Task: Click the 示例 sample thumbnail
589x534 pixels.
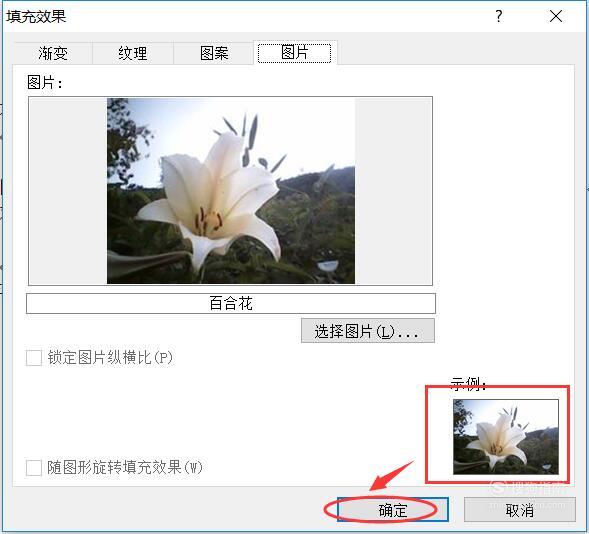Action: (506, 437)
